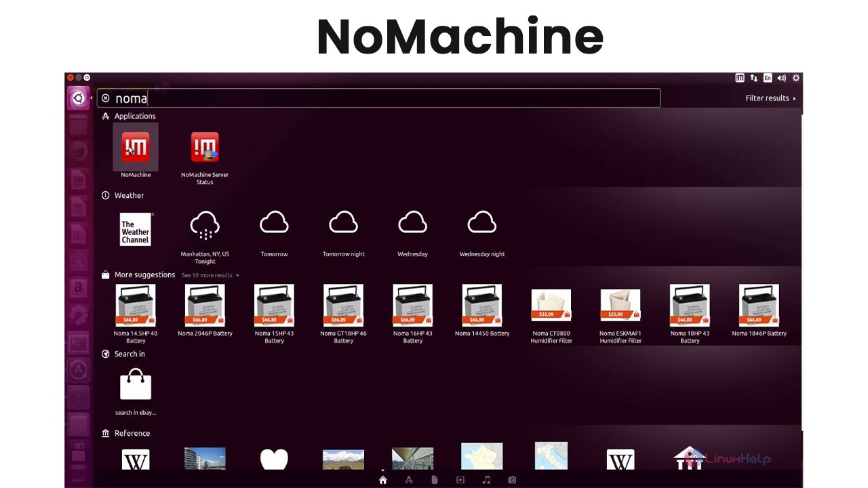Switch to the Video lens at the bottom
This screenshot has height=488, width=868.
coord(460,480)
